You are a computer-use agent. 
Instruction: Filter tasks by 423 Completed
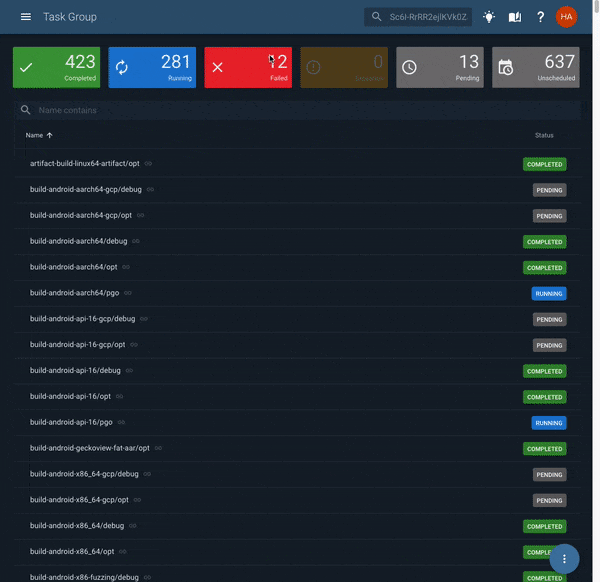pos(57,67)
